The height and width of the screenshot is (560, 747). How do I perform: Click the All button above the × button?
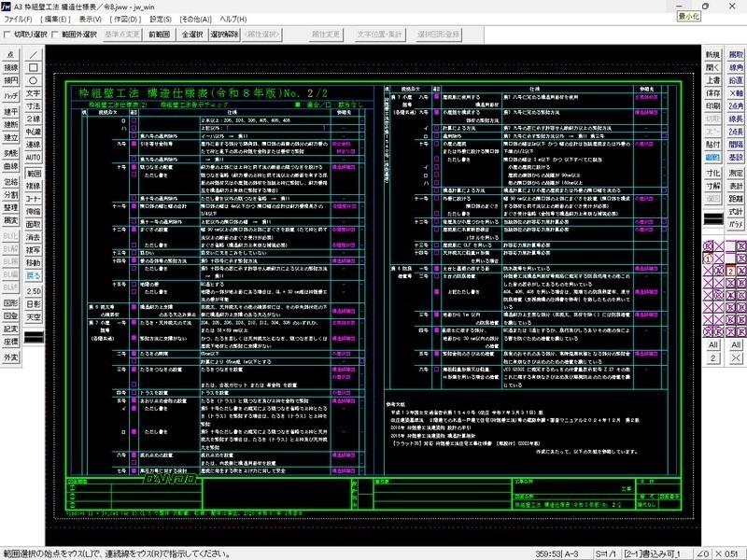[x=736, y=344]
